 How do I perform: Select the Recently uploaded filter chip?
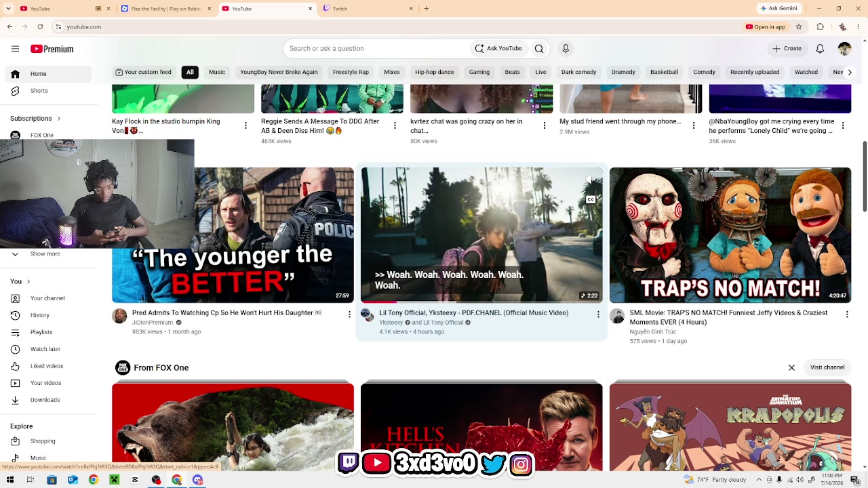point(755,72)
